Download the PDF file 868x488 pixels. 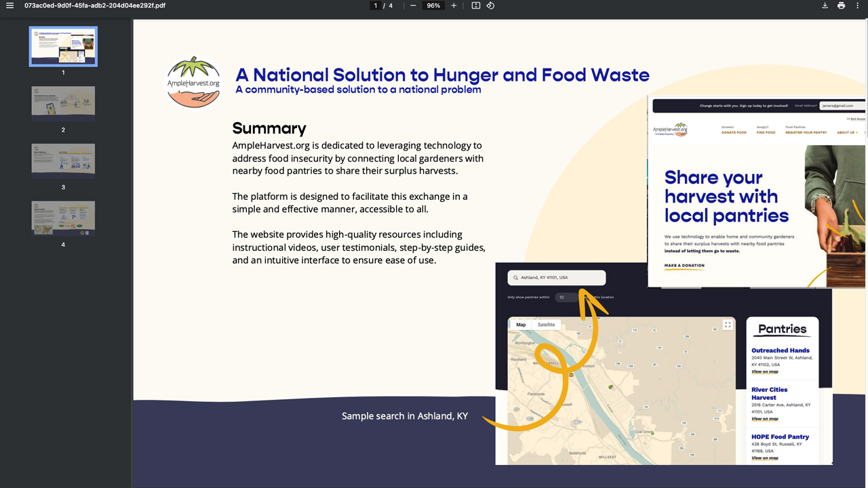click(x=825, y=5)
